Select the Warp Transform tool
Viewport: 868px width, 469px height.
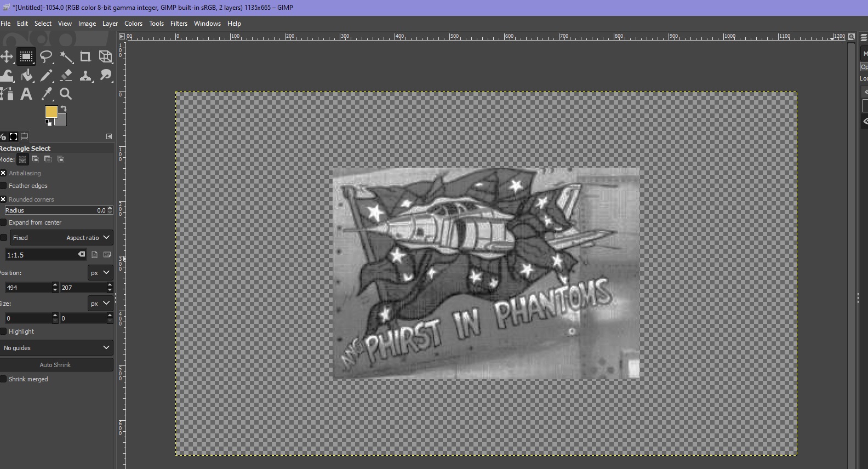pyautogui.click(x=7, y=76)
